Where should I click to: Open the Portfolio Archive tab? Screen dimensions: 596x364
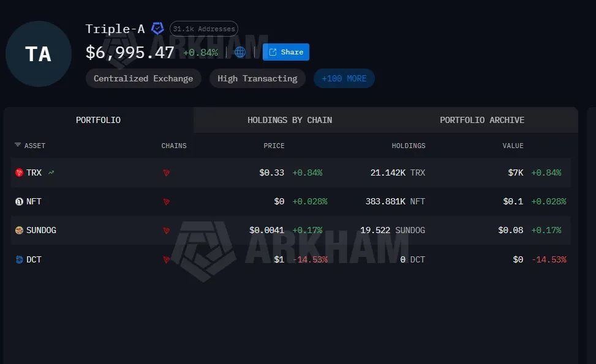[482, 120]
